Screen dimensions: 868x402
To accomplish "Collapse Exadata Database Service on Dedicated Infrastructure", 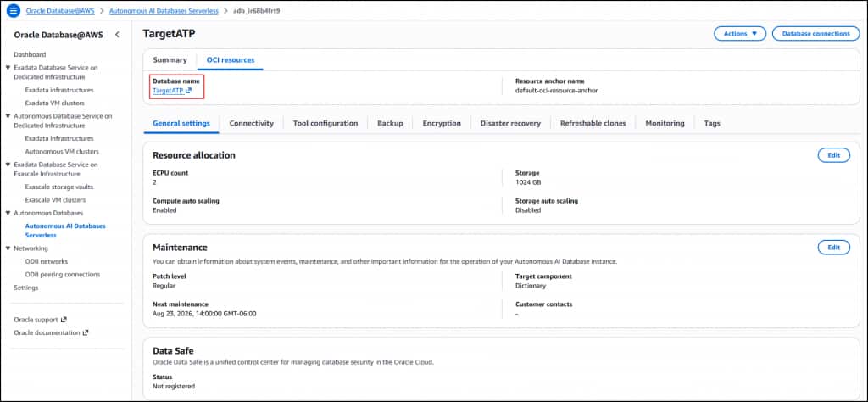I will click(8, 68).
